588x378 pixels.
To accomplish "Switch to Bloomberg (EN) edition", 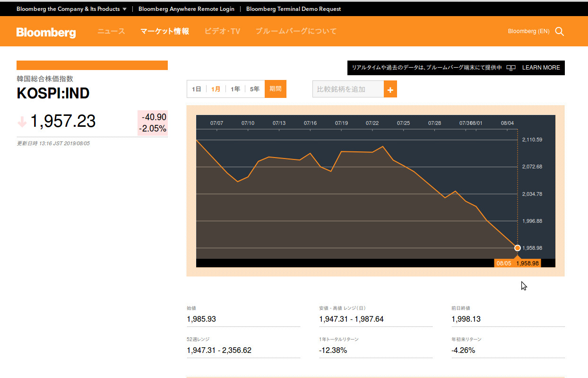I will pyautogui.click(x=528, y=31).
